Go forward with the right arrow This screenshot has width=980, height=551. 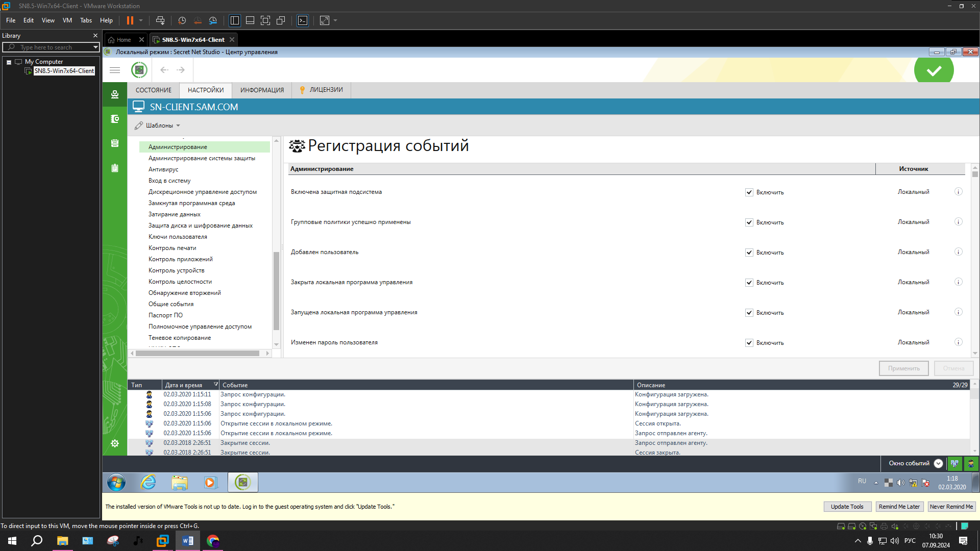tap(181, 70)
